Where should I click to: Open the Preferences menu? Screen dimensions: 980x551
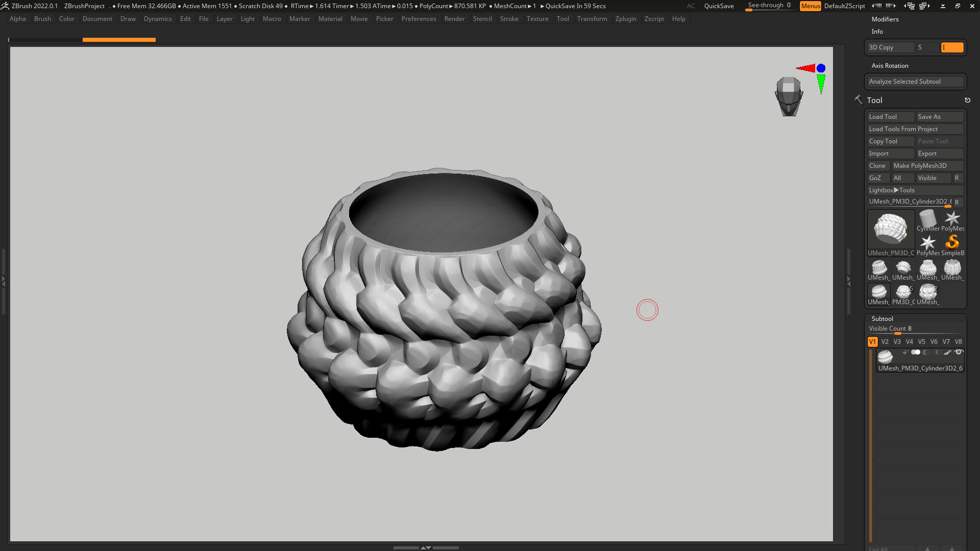(x=419, y=18)
